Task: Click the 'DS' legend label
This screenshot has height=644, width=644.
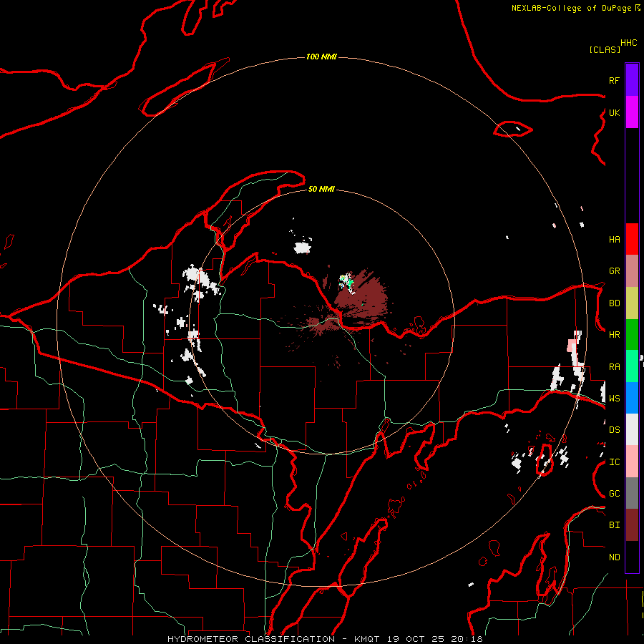Action: point(614,430)
